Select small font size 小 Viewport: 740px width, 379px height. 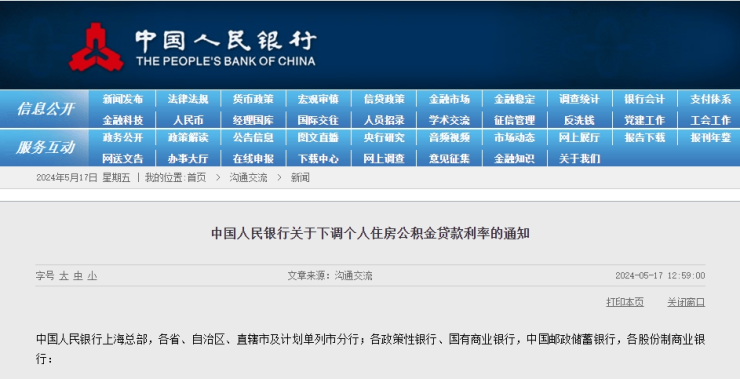click(x=92, y=276)
